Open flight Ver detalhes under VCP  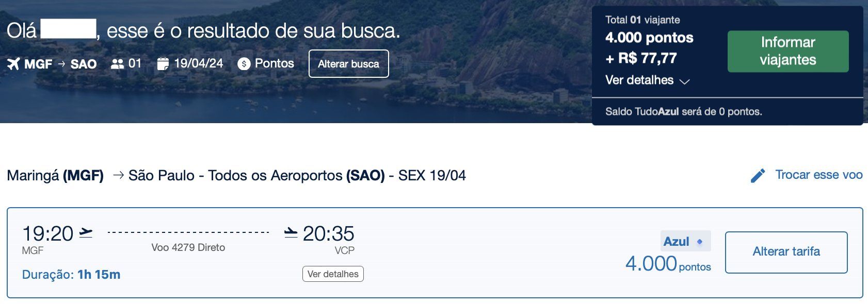coord(333,274)
